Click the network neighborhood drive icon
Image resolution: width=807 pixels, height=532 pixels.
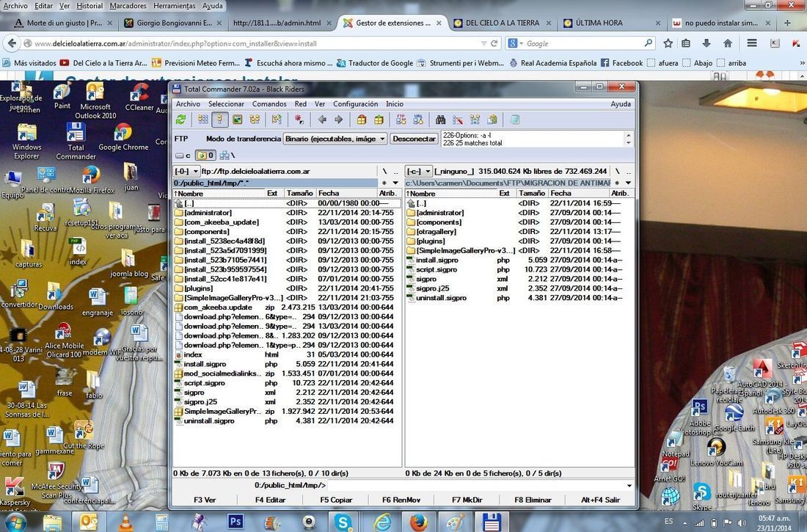[224, 155]
